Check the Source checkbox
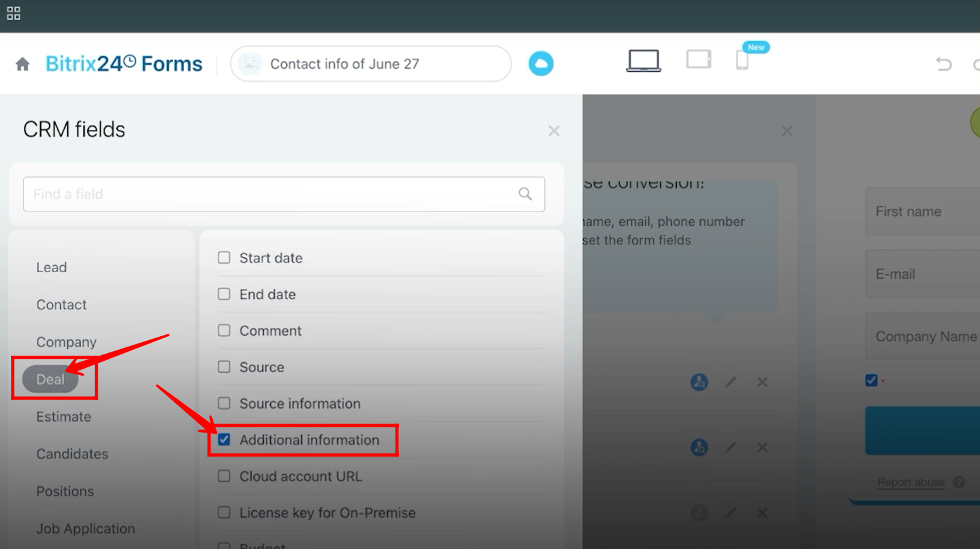The height and width of the screenshot is (549, 980). pyautogui.click(x=224, y=367)
